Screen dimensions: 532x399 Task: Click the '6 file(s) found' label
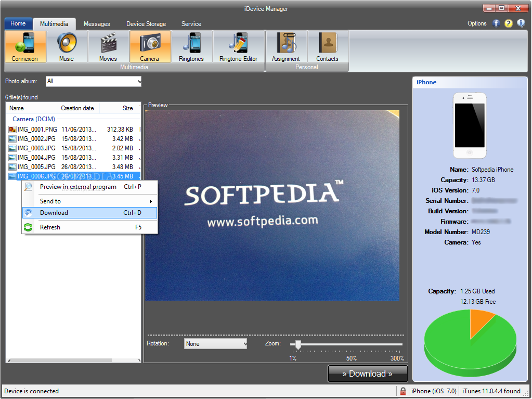pyautogui.click(x=21, y=97)
